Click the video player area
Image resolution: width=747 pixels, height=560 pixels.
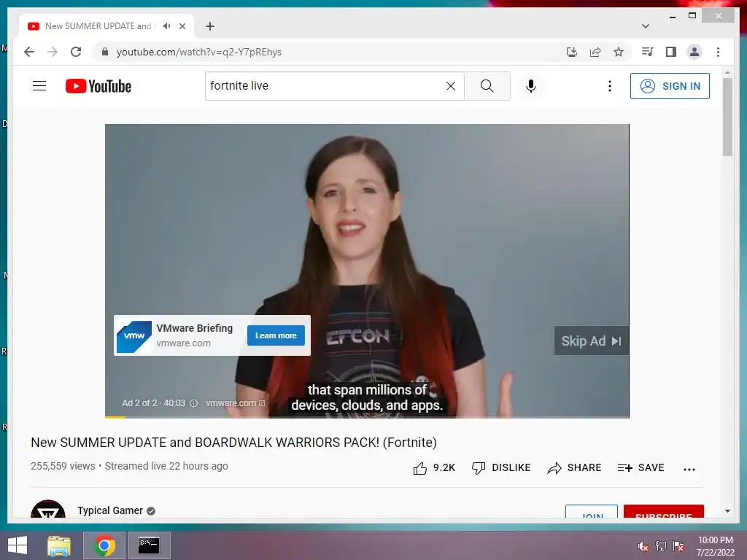(x=367, y=271)
